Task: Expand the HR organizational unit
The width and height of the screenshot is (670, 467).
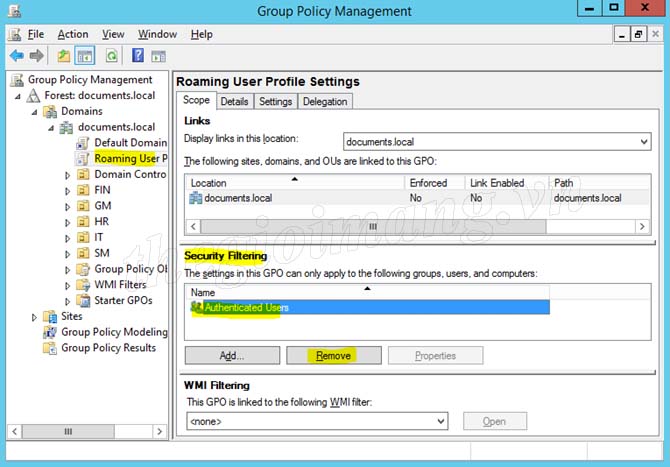Action: 68,223
